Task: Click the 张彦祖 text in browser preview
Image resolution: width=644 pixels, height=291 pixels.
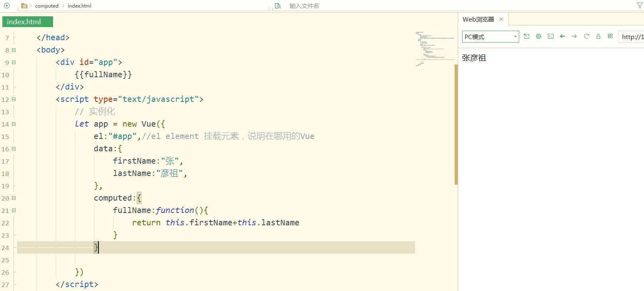Action: coord(474,58)
